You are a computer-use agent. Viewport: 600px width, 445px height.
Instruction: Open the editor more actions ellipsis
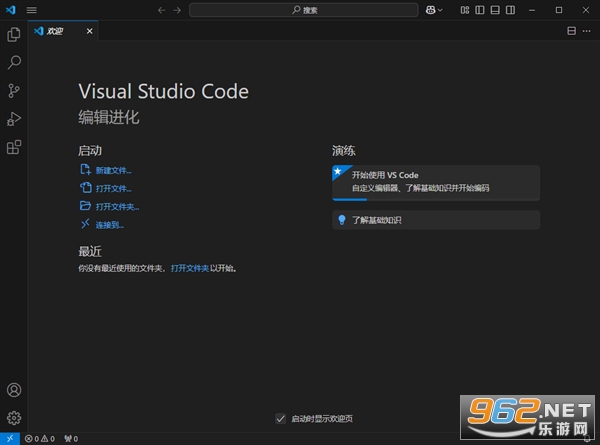click(x=587, y=31)
